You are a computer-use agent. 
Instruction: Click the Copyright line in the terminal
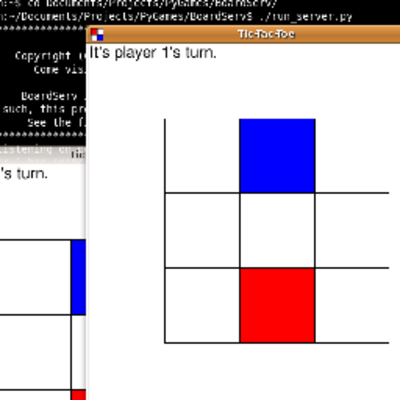pos(49,56)
